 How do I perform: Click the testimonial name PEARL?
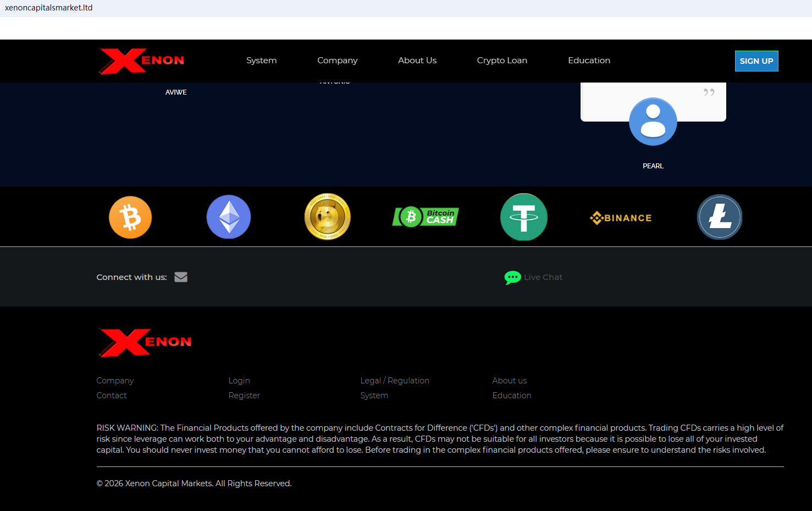pos(653,166)
